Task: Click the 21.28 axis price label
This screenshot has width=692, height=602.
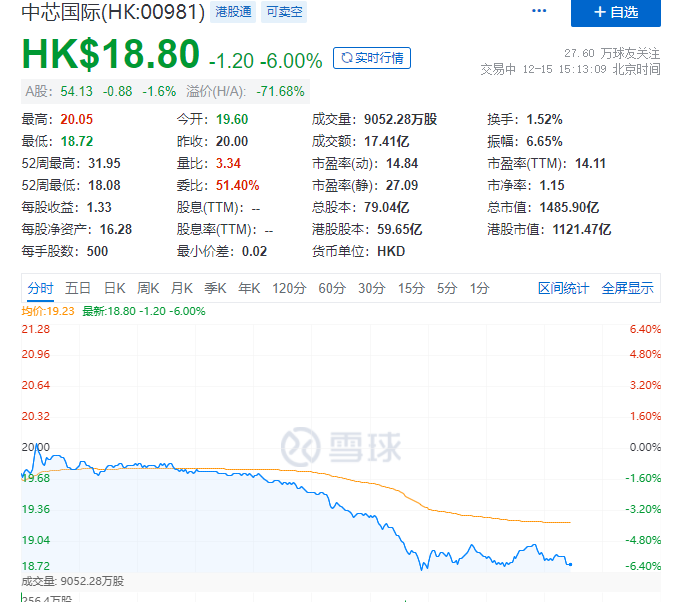Action: [x=36, y=329]
